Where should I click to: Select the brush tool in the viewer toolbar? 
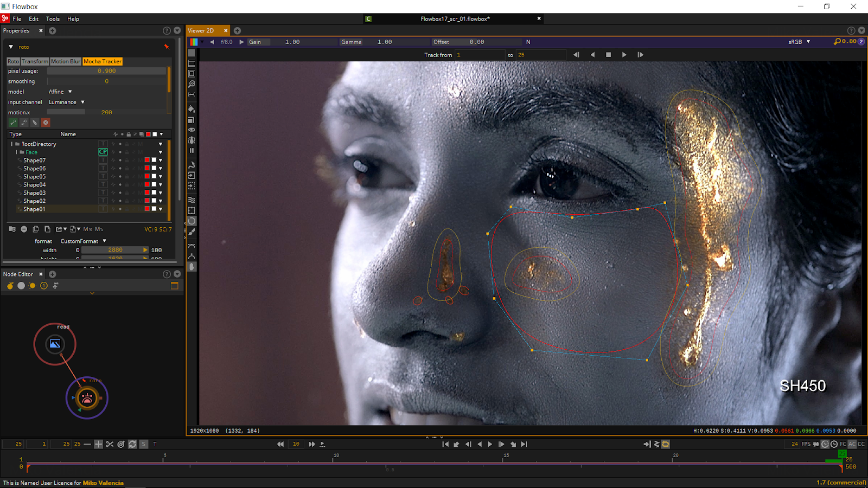coord(192,232)
